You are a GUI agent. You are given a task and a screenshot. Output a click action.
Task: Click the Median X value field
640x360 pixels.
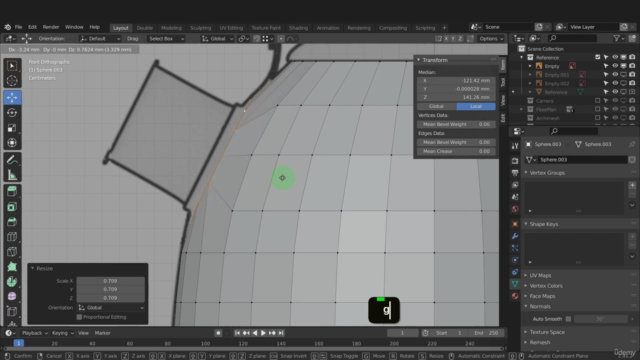click(x=456, y=80)
